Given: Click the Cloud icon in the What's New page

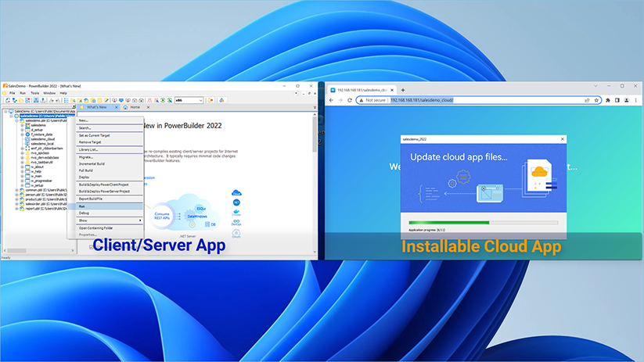Looking at the screenshot, I should pos(236,193).
